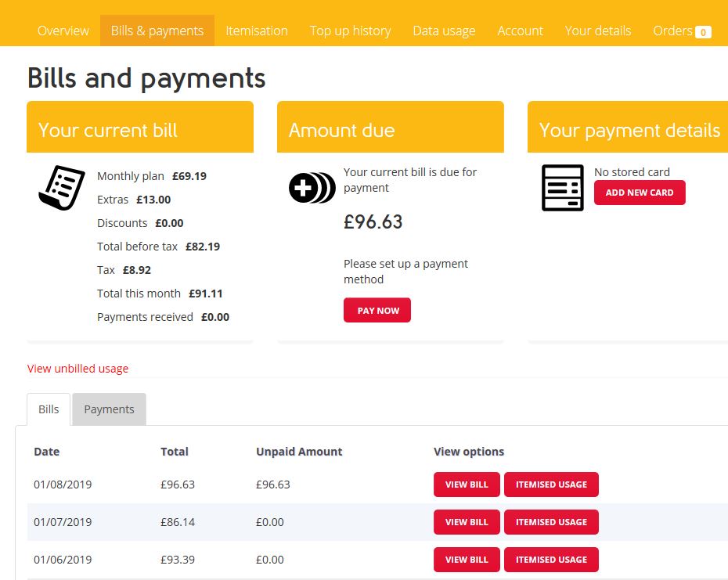Follow the View unbilled usage link
Screen dimensions: 728x580
tap(77, 369)
